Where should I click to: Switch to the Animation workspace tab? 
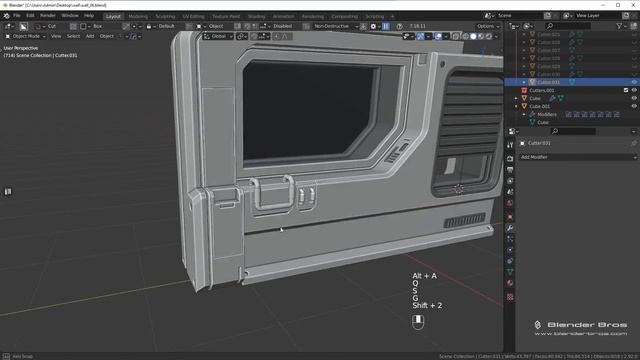tap(283, 16)
